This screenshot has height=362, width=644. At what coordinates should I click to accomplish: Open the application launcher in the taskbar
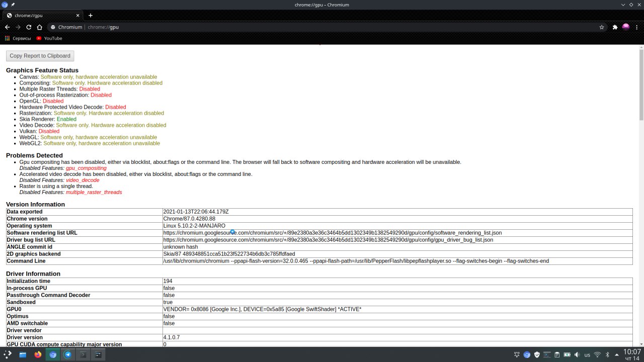pyautogui.click(x=8, y=354)
